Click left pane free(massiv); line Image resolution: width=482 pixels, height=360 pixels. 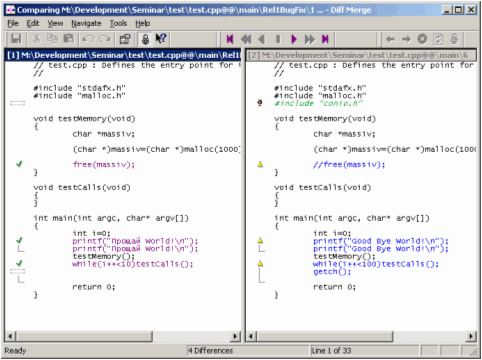[104, 164]
